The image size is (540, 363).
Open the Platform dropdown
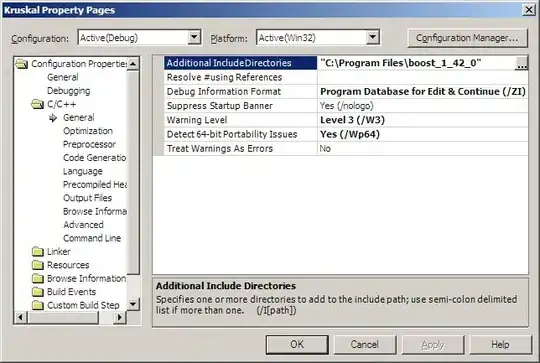pyautogui.click(x=373, y=37)
